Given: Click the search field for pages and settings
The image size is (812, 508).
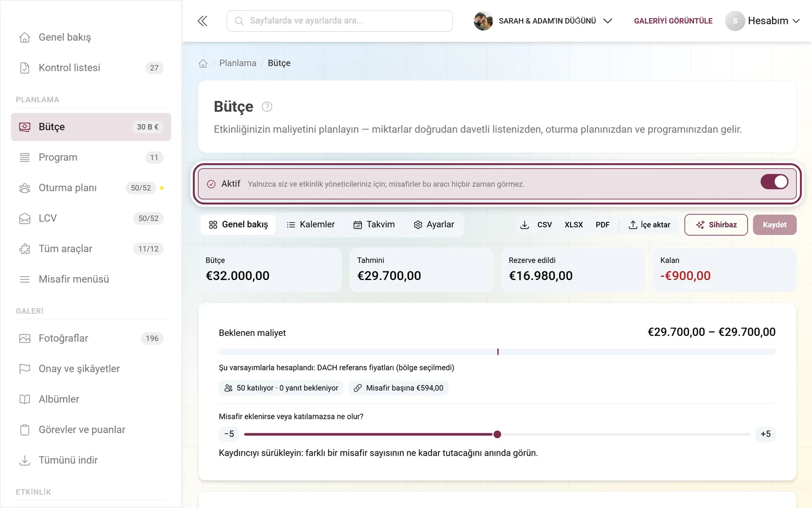Looking at the screenshot, I should point(339,21).
